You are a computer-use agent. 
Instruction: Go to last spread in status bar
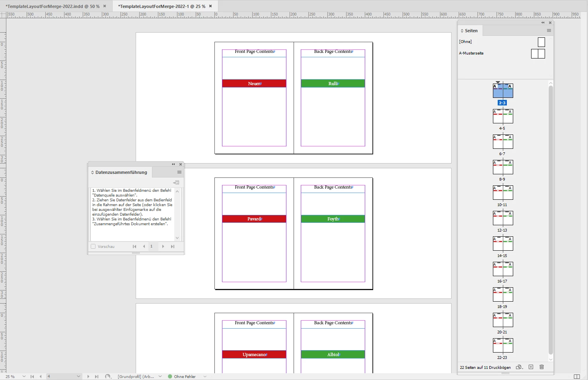(x=96, y=376)
